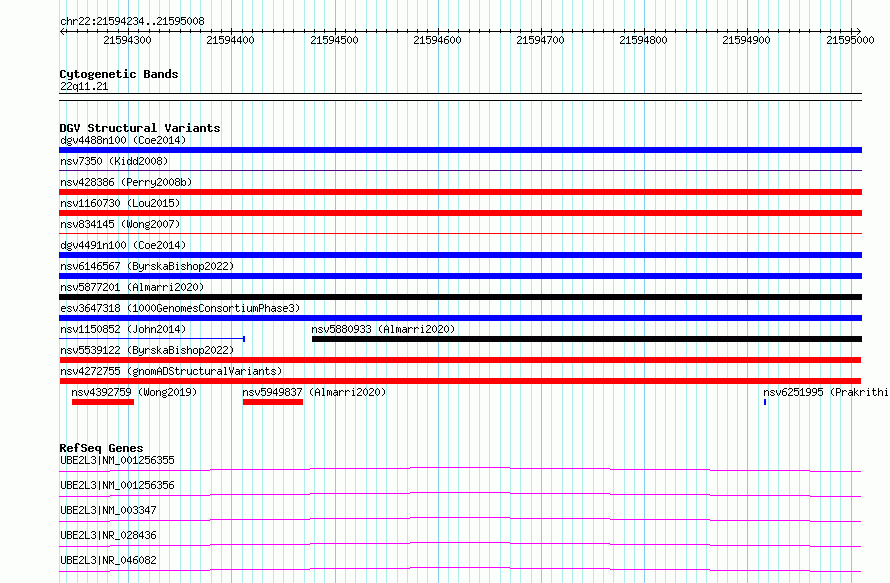This screenshot has width=890, height=583.
Task: Open nsv6146567 (ByrskaBishop2022) label
Action: tap(147, 266)
